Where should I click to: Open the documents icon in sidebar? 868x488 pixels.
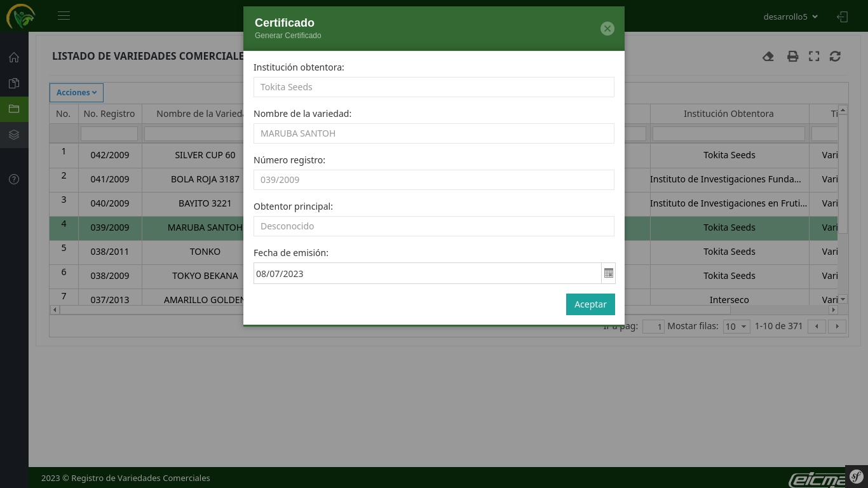14,83
